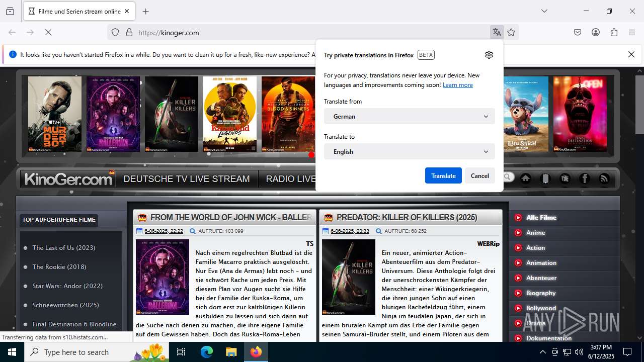644x362 pixels.
Task: Click the Karate Kid Legends poster
Action: [230, 114]
